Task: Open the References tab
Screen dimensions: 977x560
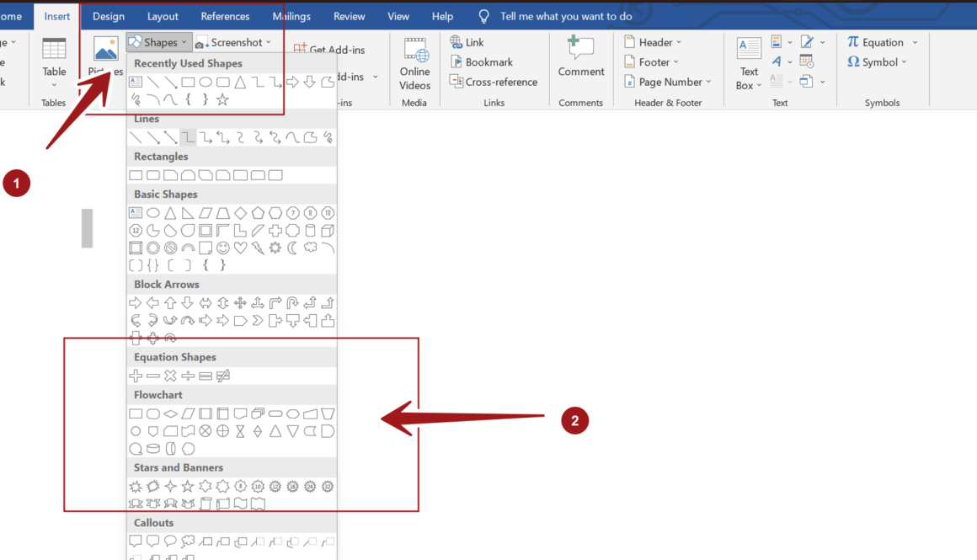Action: tap(225, 16)
